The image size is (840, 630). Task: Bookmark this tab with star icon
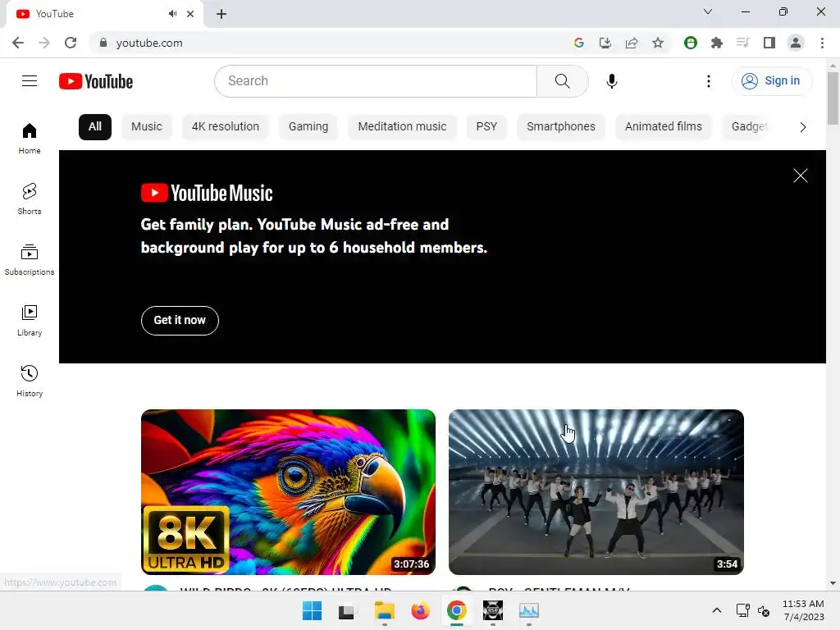[x=658, y=43]
